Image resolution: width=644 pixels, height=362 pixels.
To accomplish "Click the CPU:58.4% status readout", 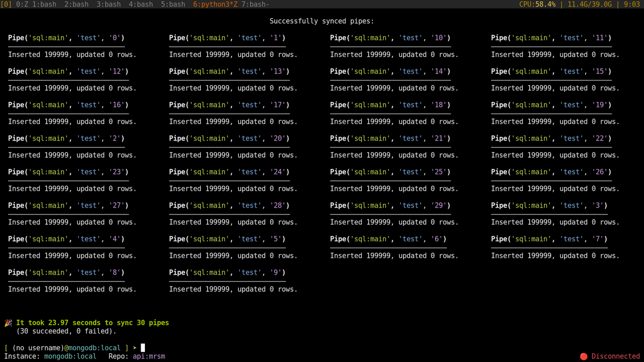I will (x=537, y=4).
